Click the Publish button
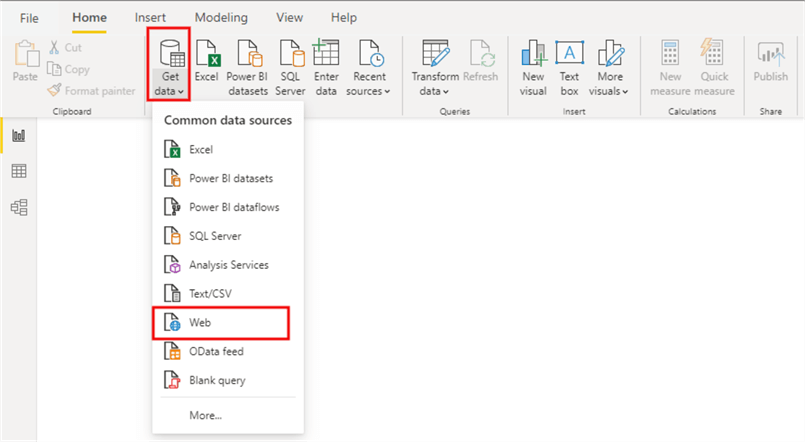 770,62
